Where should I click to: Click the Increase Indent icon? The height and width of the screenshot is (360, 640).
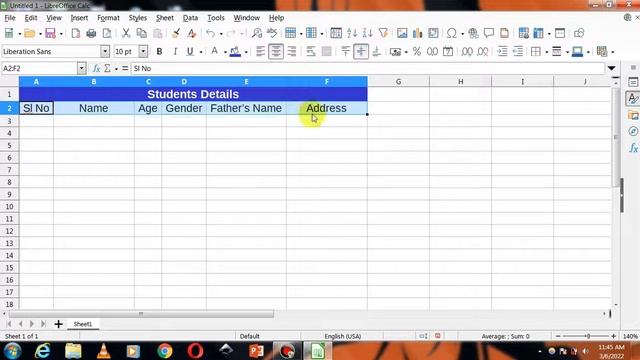pos(502,51)
